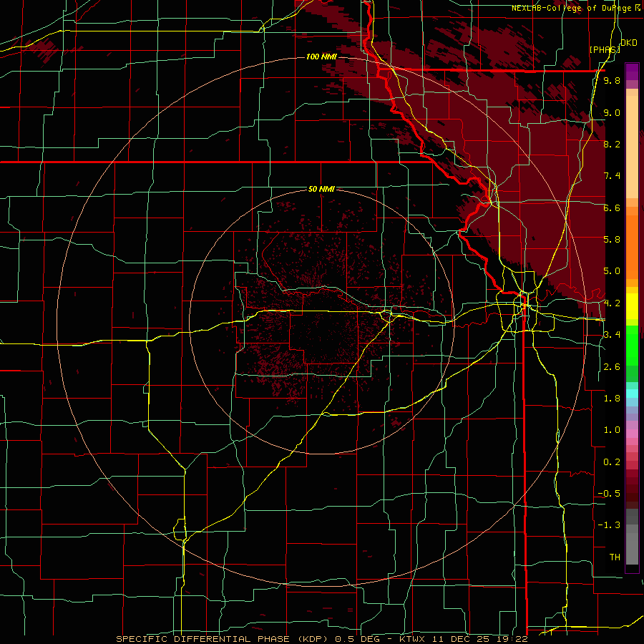Click the 1.8 value on the color scale

(612, 399)
